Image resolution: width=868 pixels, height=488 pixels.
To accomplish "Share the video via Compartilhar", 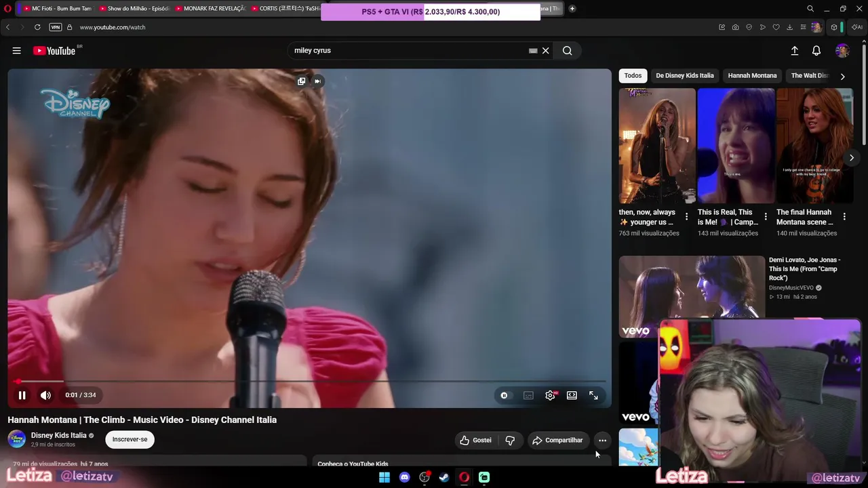I will pos(557,441).
